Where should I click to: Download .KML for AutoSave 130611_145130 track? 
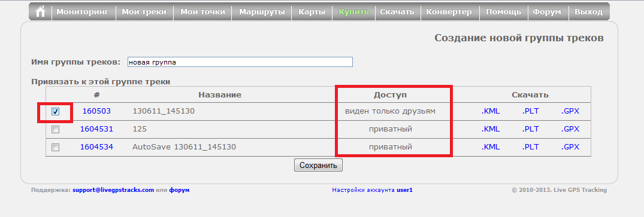(x=491, y=147)
